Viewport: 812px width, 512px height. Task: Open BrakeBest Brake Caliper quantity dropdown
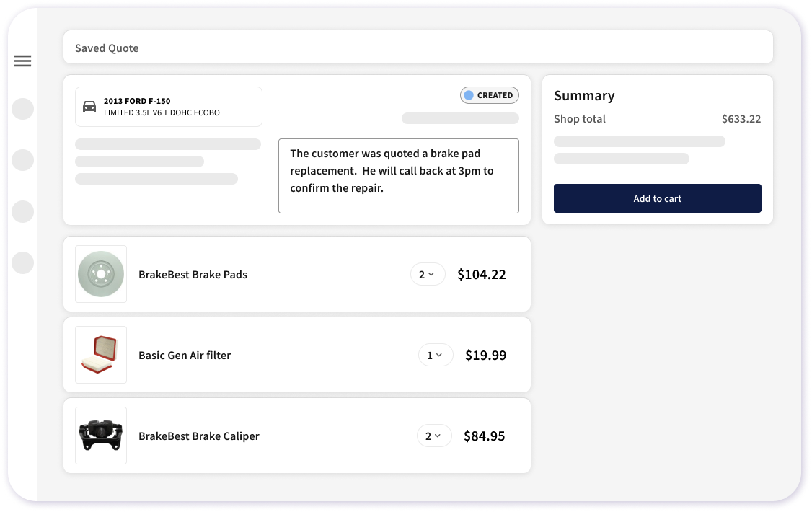(434, 436)
